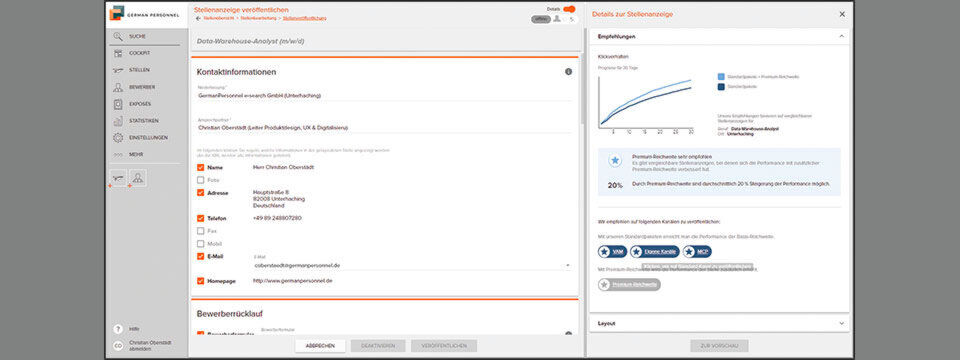Open the Hilfe question mark icon

point(118,329)
